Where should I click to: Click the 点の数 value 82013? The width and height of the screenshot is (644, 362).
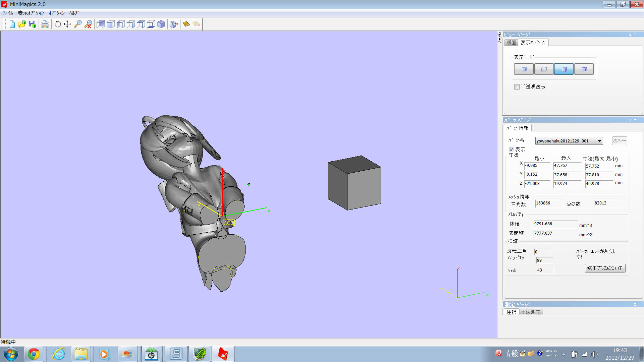point(608,203)
